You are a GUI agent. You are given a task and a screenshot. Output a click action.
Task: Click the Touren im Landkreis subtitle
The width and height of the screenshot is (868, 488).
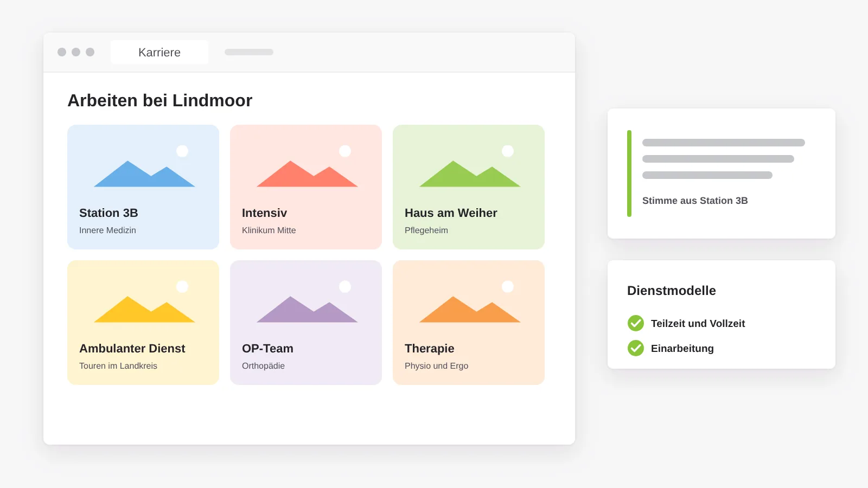pos(118,366)
